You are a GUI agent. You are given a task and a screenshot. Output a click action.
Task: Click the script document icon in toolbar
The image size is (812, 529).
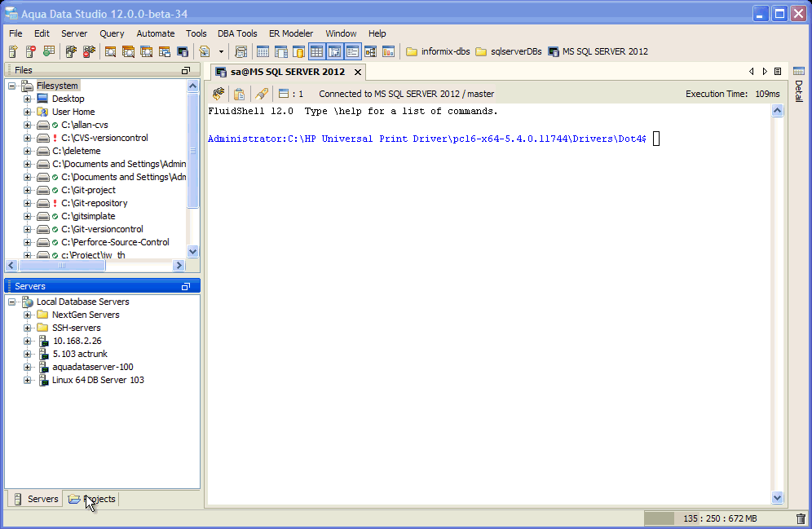[x=205, y=51]
